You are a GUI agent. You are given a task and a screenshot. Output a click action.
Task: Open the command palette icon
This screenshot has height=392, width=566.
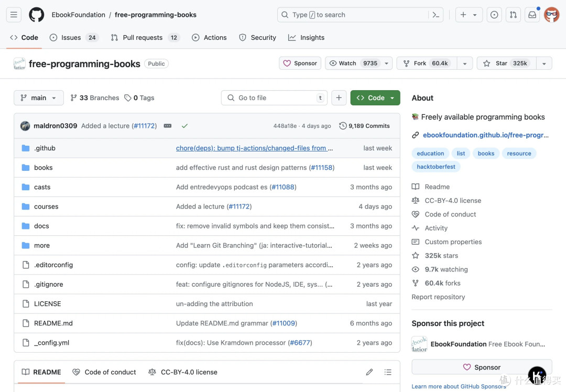(436, 15)
